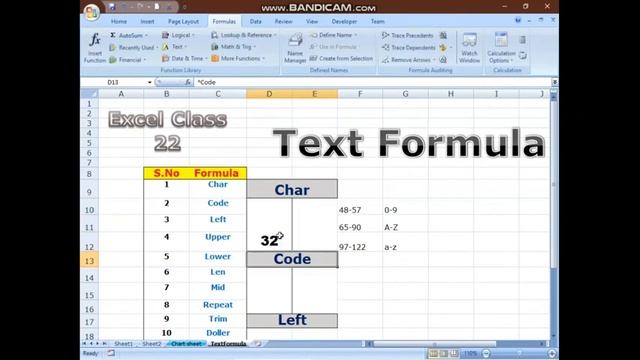Click the Calculate Now icon
The image size is (640, 360).
click(x=522, y=40)
